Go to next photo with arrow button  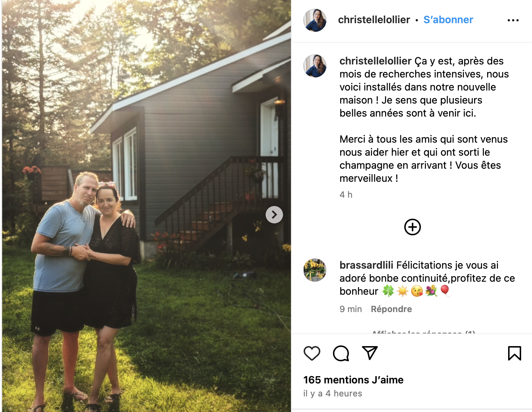point(274,215)
